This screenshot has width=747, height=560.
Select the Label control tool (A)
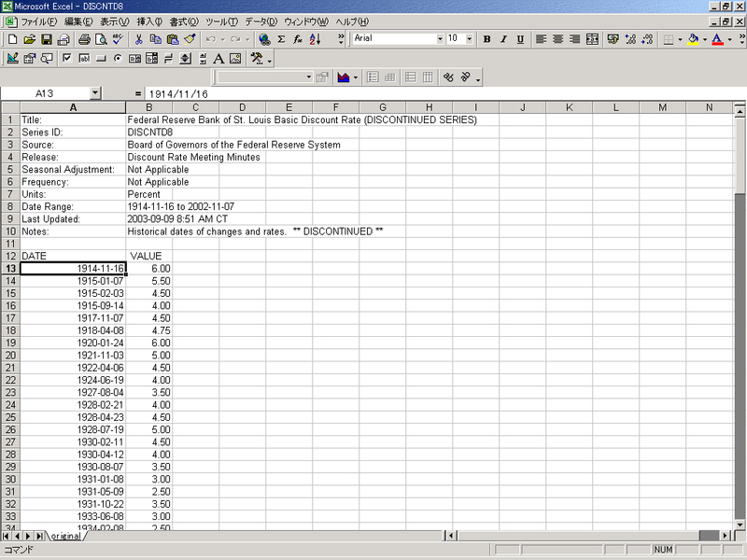pos(218,59)
